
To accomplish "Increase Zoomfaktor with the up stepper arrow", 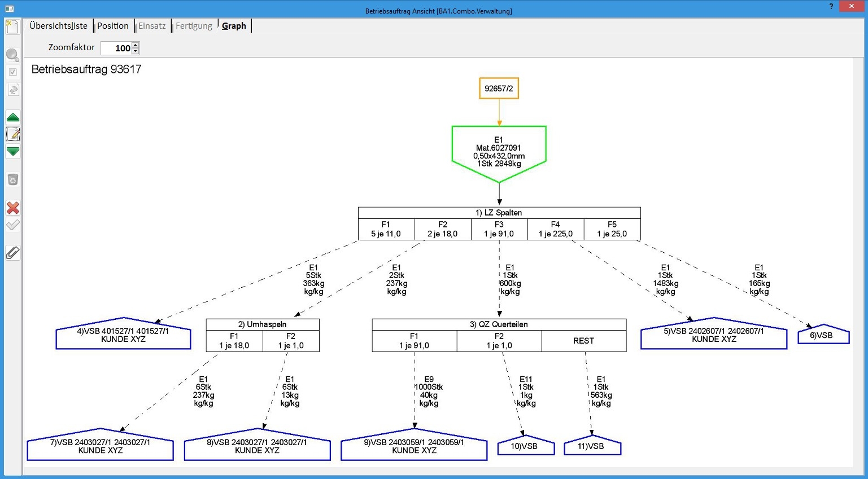I will click(136, 45).
